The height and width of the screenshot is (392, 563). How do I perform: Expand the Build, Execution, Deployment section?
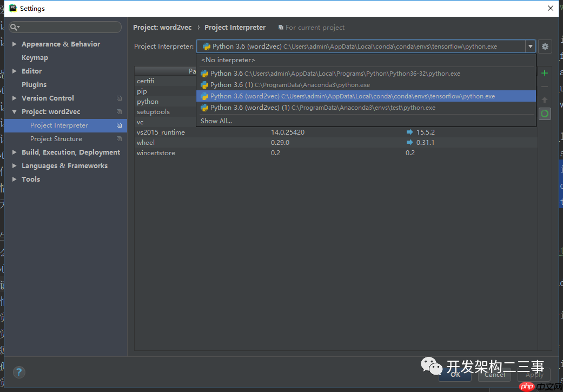click(15, 152)
